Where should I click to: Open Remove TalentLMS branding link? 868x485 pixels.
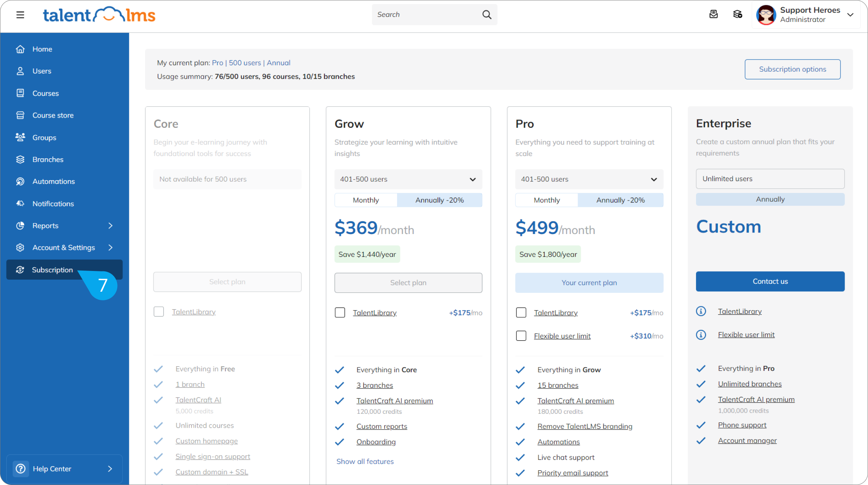(x=585, y=426)
